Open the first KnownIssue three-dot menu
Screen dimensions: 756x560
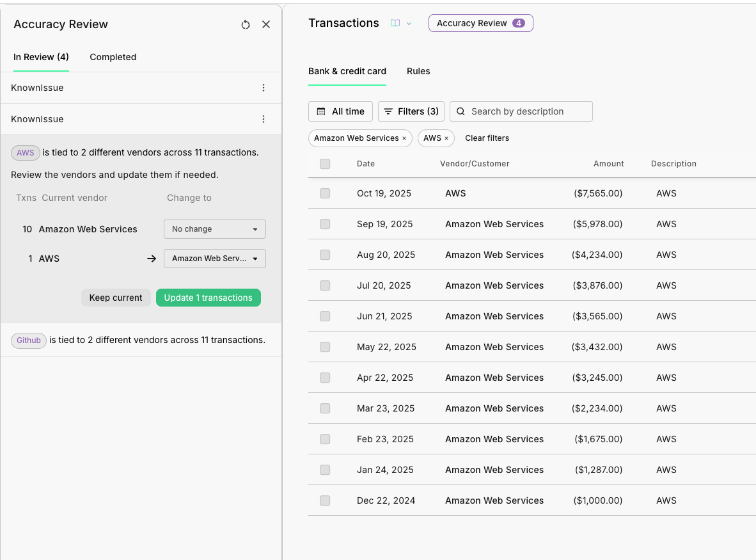point(264,88)
